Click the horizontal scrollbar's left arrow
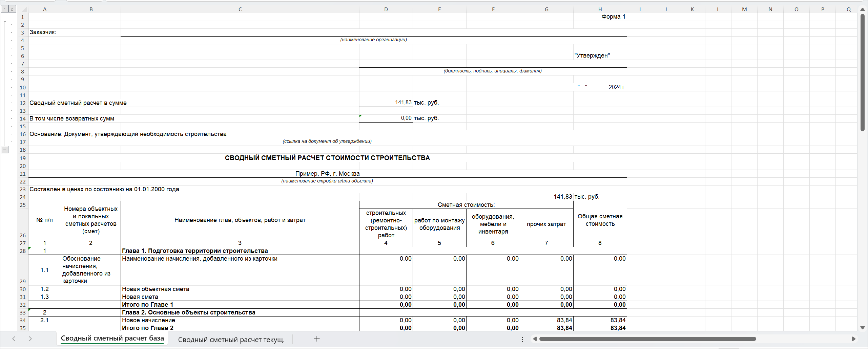The height and width of the screenshot is (349, 868). click(x=535, y=339)
